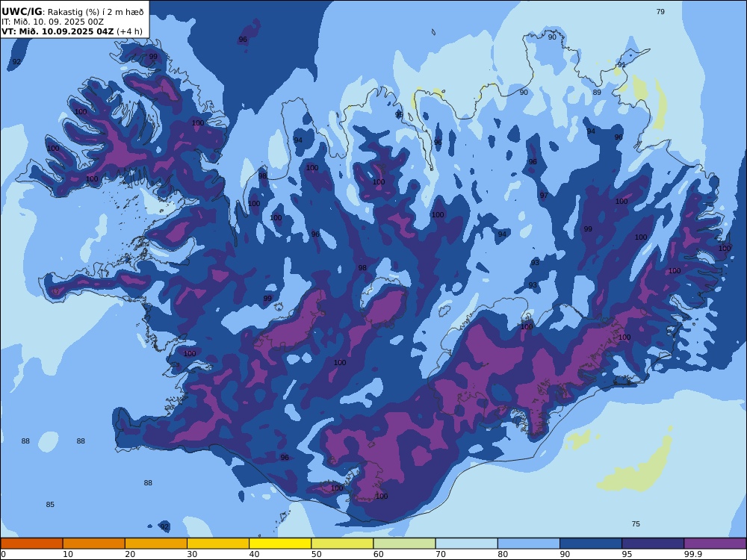Screen dimensions: 747x560
Task: Pick the 60–70 light green legend swatch
Action: [404, 544]
